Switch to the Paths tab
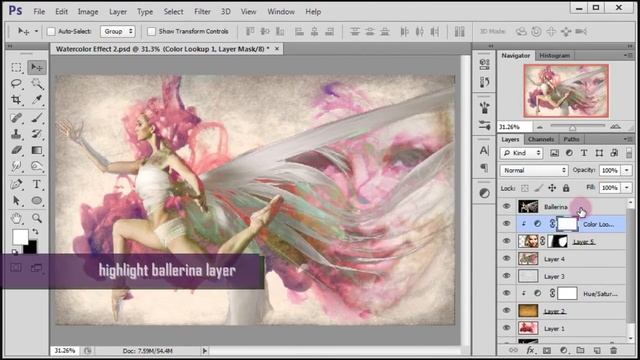 point(571,139)
